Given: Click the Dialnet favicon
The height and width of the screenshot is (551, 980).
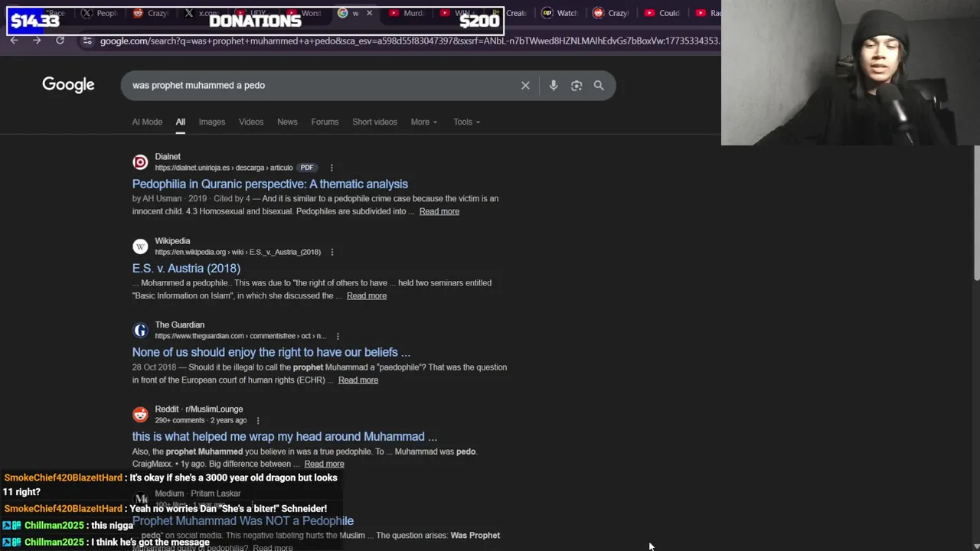Looking at the screenshot, I should (x=140, y=162).
